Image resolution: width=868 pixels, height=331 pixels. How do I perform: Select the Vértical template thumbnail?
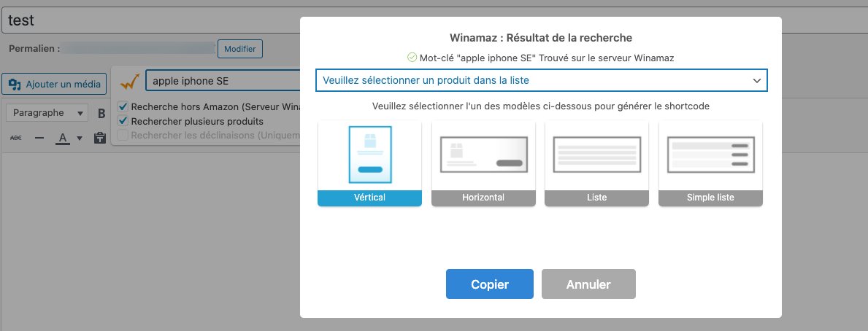[x=370, y=163]
